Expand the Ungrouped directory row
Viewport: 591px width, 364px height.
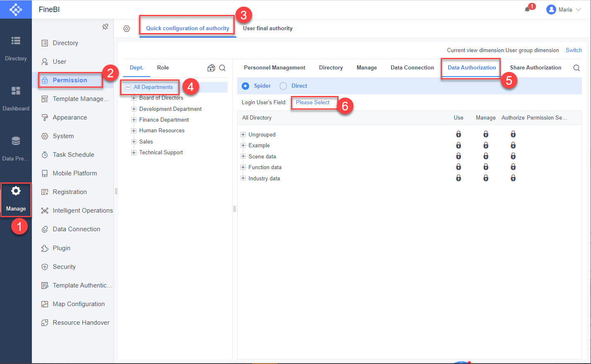243,134
